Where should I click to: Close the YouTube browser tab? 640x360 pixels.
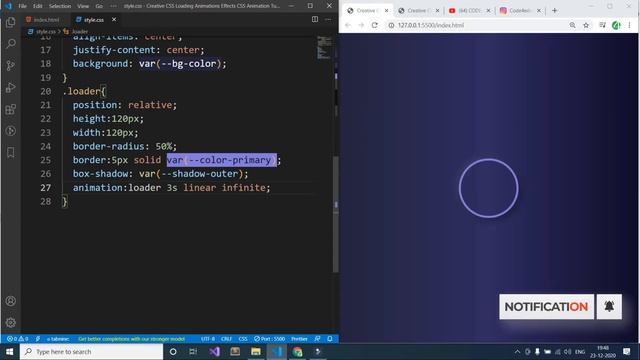coord(488,11)
